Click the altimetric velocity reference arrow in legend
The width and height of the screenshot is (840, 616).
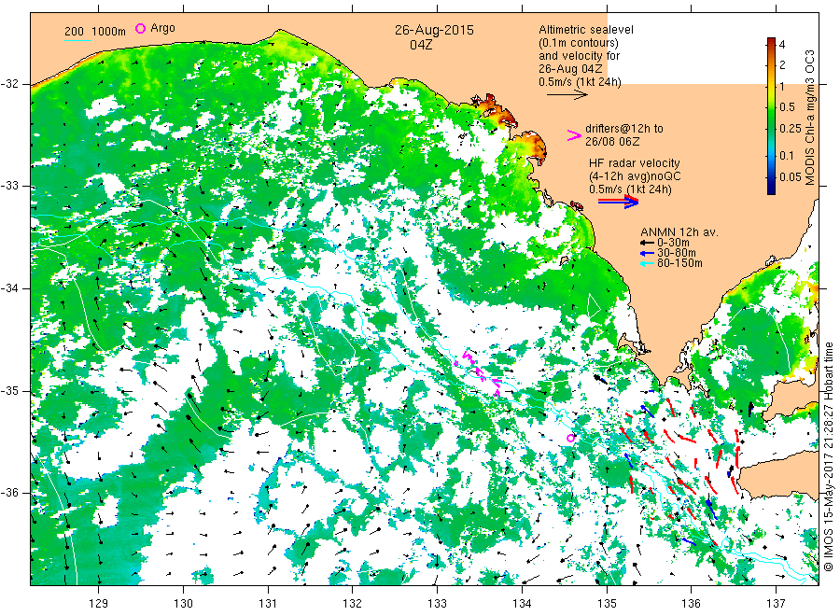click(567, 95)
